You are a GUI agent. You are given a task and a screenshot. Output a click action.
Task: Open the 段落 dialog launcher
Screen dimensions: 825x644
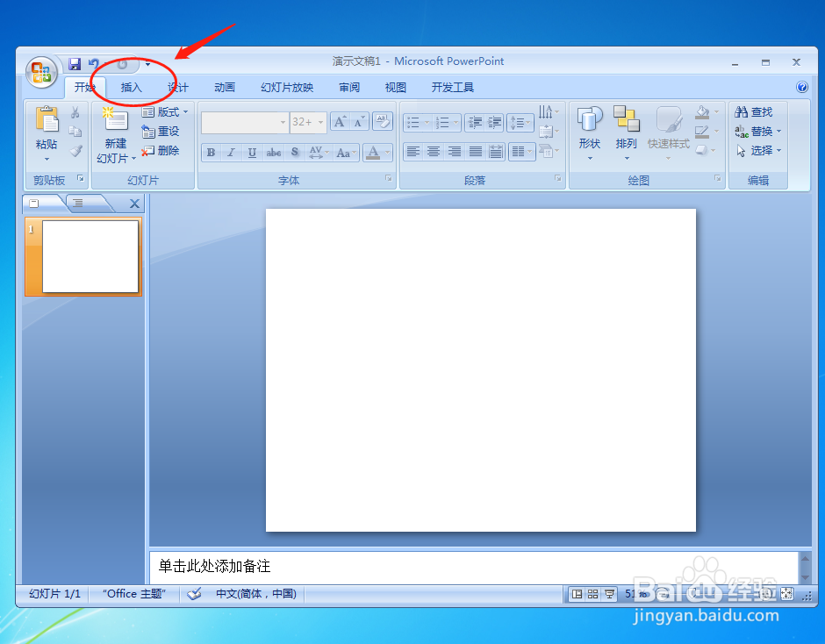[x=558, y=178]
